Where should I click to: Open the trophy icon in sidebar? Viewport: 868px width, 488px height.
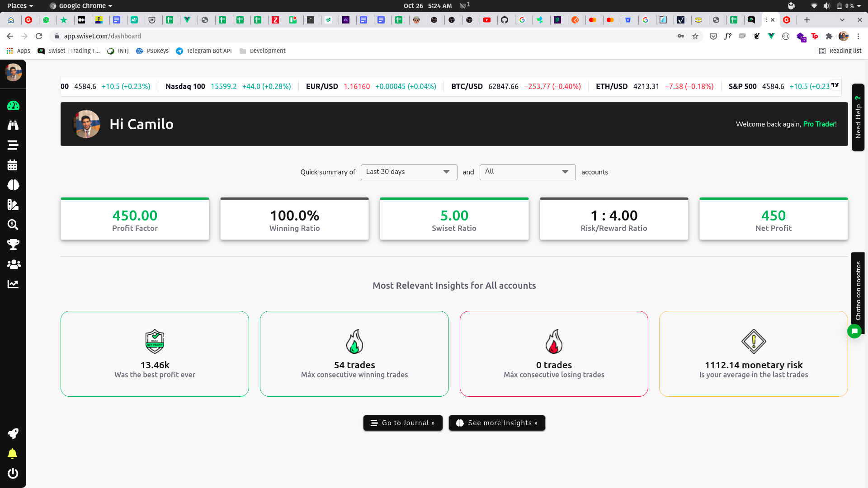[13, 244]
